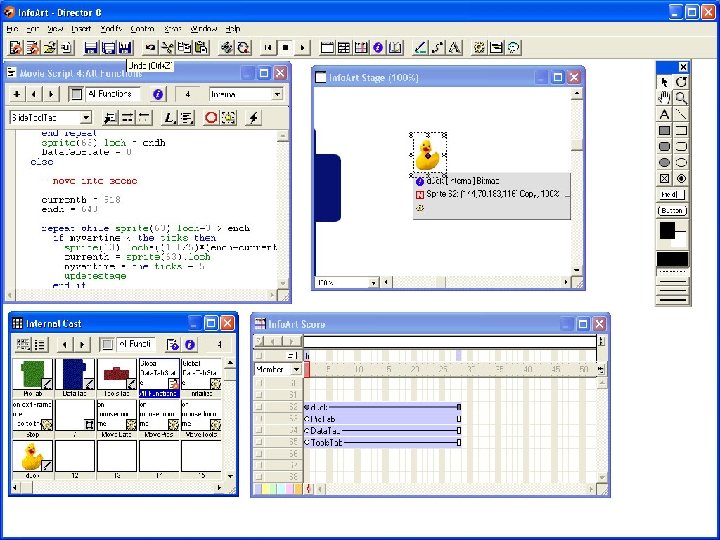The width and height of the screenshot is (720, 540).
Task: Click the Undo icon in main toolbar
Action: pos(150,47)
